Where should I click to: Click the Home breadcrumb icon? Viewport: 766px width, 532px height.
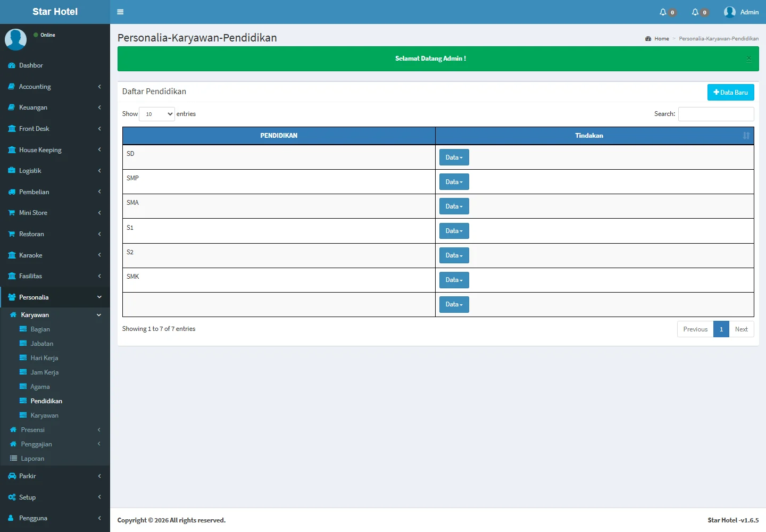648,39
